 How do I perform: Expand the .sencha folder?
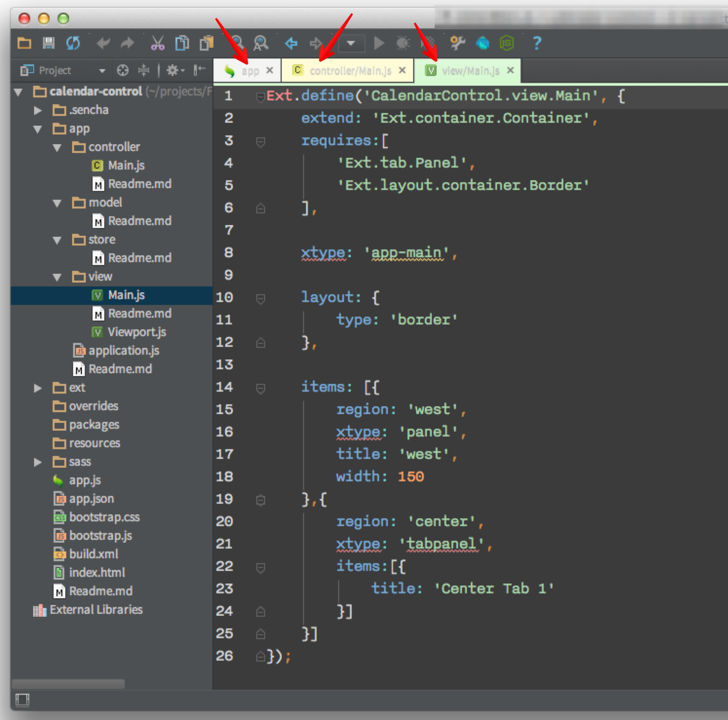pyautogui.click(x=38, y=111)
